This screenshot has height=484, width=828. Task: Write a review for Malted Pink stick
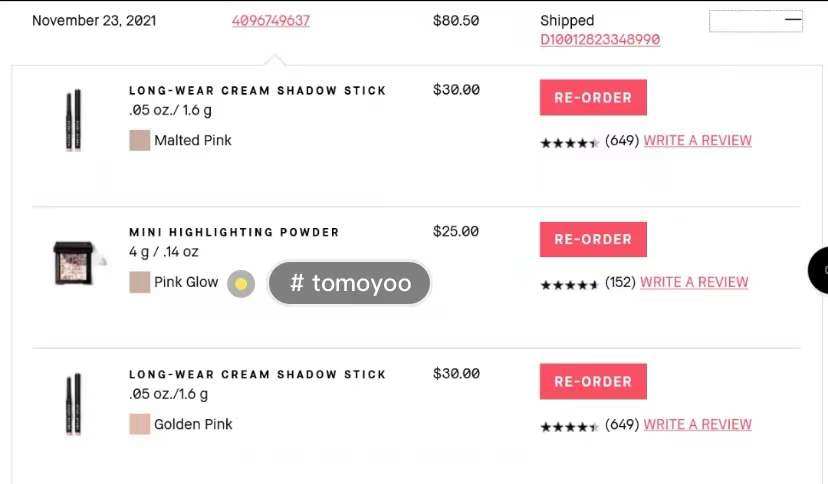[x=697, y=141]
